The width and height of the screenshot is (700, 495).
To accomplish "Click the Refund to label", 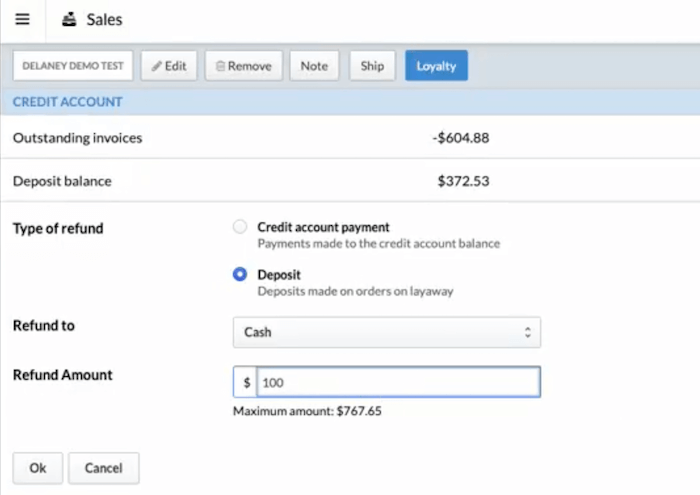I will click(44, 325).
